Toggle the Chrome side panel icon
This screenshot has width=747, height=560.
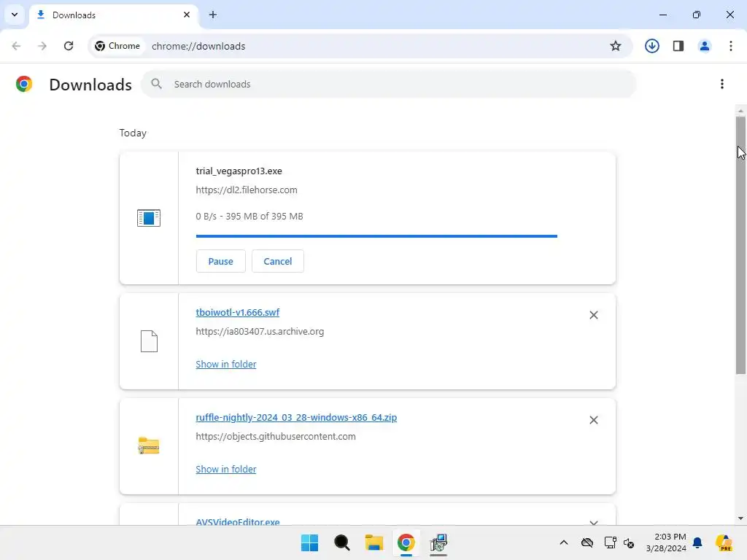point(678,46)
